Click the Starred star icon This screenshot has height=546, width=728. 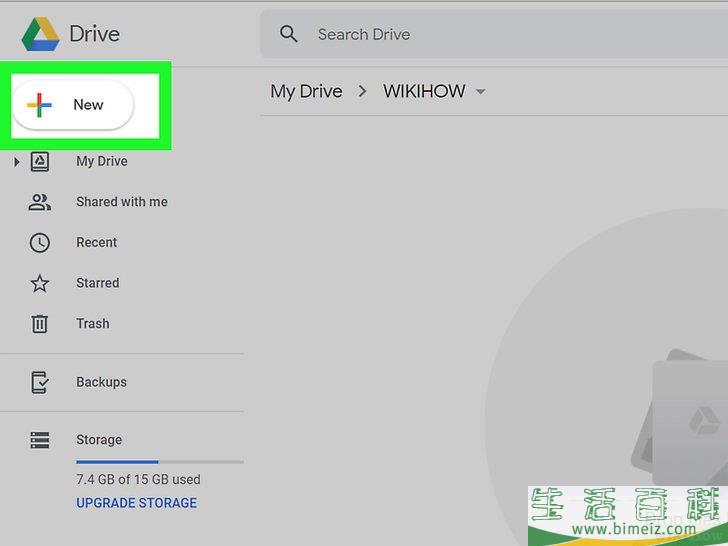[40, 283]
